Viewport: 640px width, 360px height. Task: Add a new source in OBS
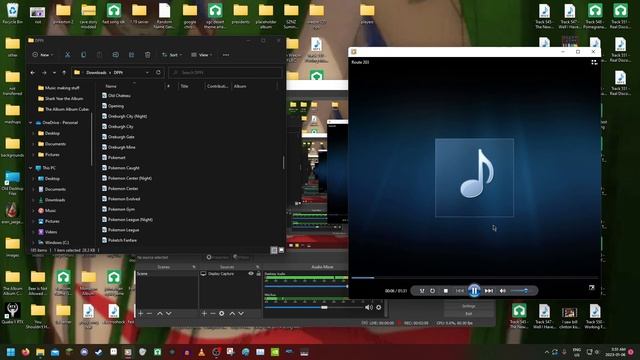204,313
